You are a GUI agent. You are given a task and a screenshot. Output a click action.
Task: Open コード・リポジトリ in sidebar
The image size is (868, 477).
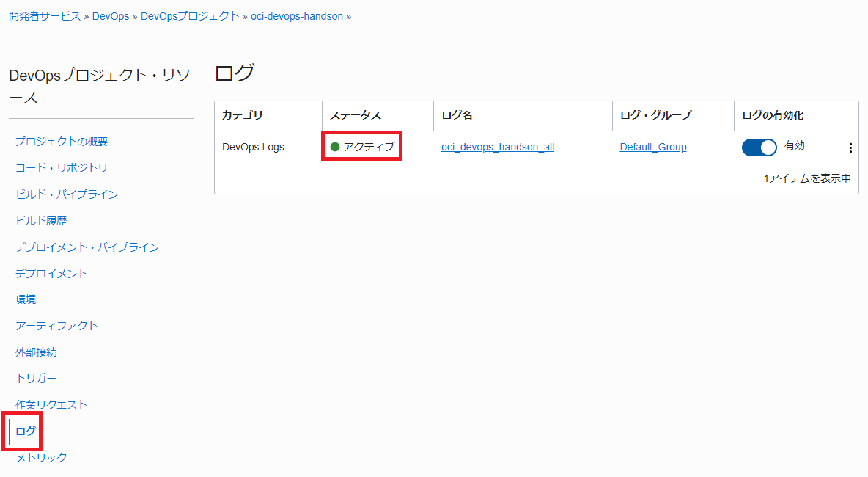[62, 168]
